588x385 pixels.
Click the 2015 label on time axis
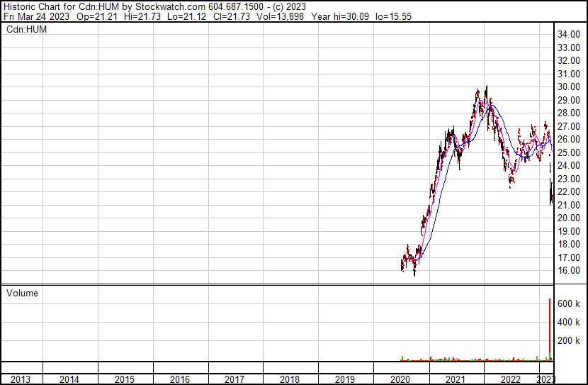click(124, 379)
